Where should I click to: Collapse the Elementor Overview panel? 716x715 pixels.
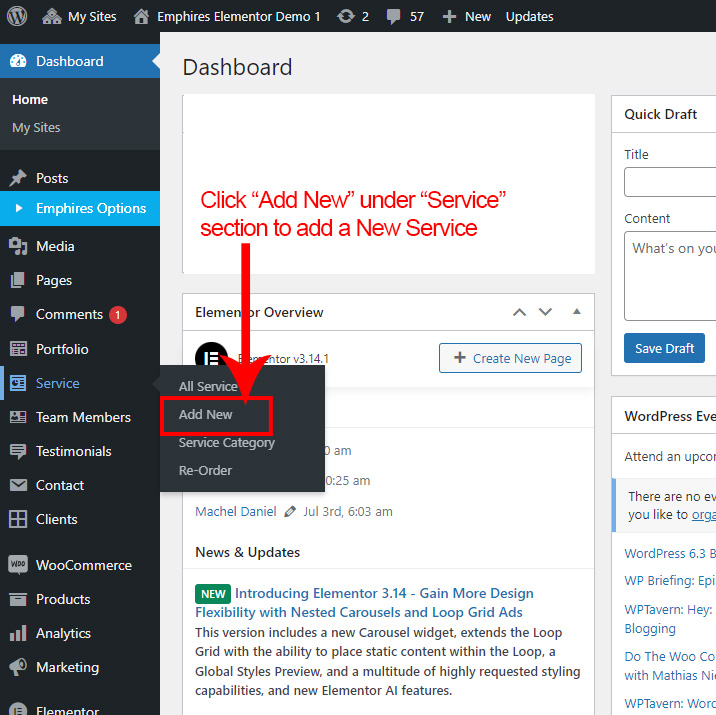(576, 312)
